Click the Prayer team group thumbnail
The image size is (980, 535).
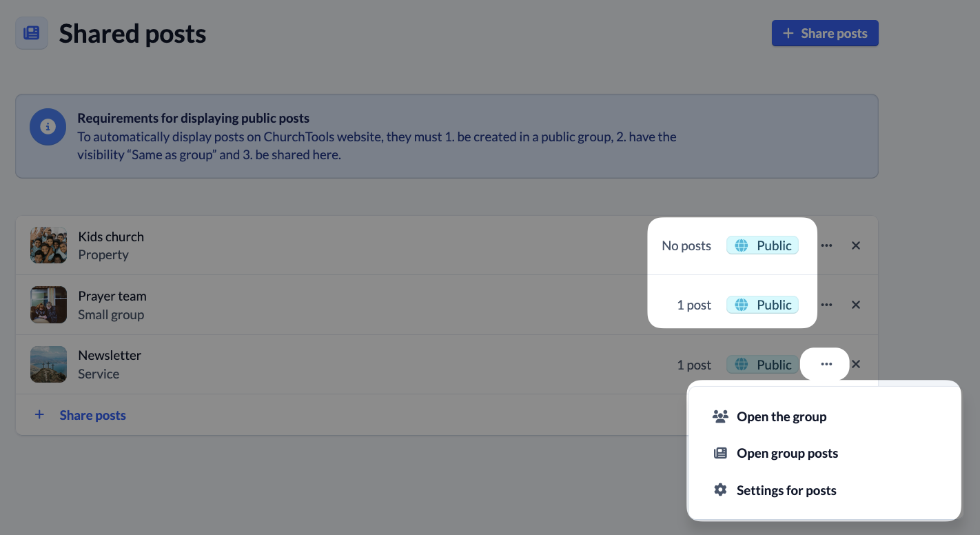pyautogui.click(x=49, y=305)
